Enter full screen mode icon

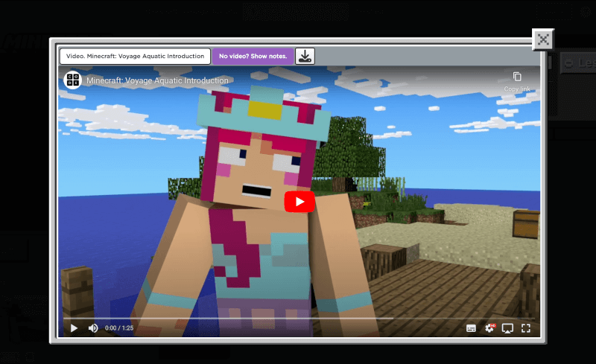(526, 328)
